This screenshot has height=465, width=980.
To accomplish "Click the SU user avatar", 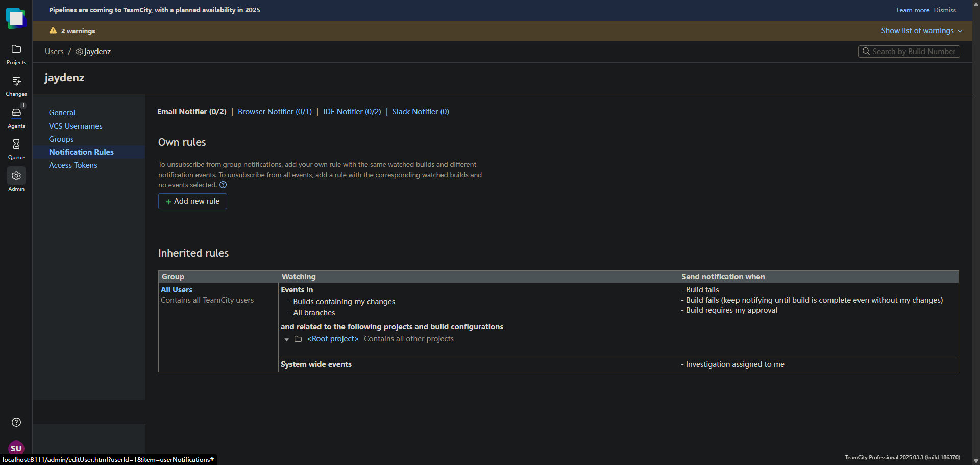I will [16, 448].
